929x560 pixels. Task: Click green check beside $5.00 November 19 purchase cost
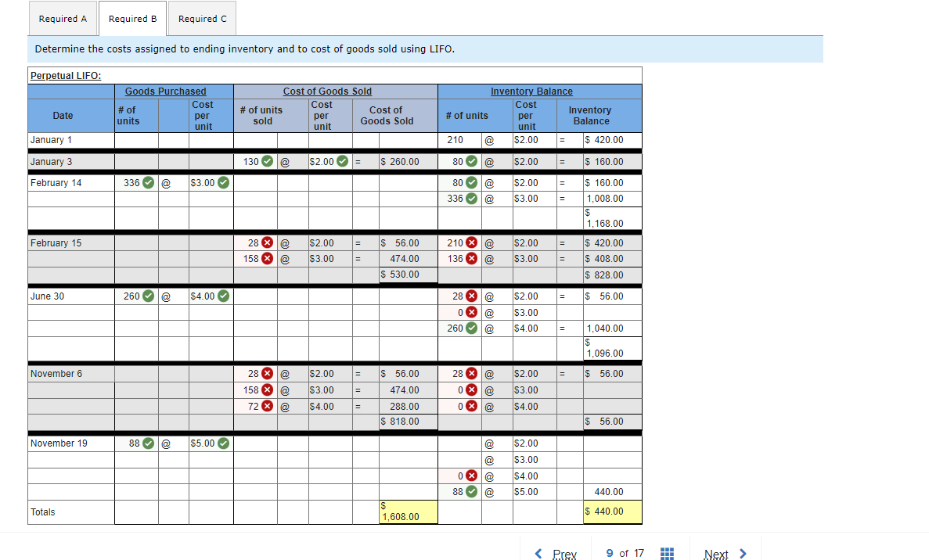(223, 443)
